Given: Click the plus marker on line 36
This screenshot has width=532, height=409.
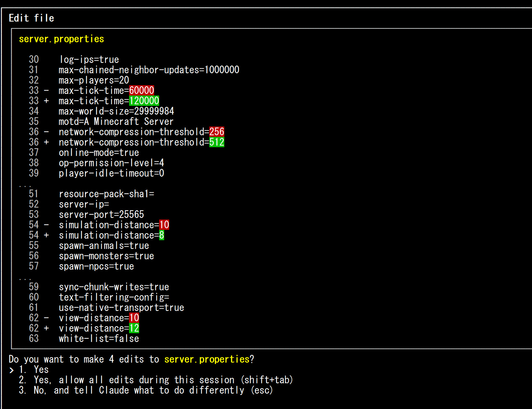Looking at the screenshot, I should click(x=46, y=142).
